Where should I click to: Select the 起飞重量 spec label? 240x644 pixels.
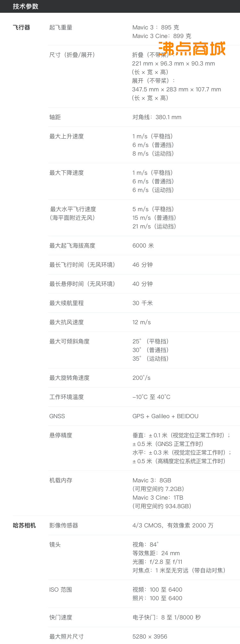point(61,27)
